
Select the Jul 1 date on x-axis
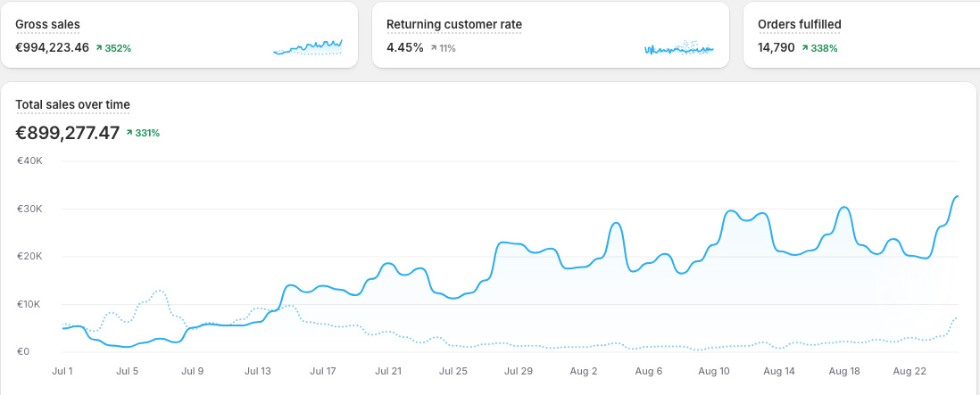point(62,370)
